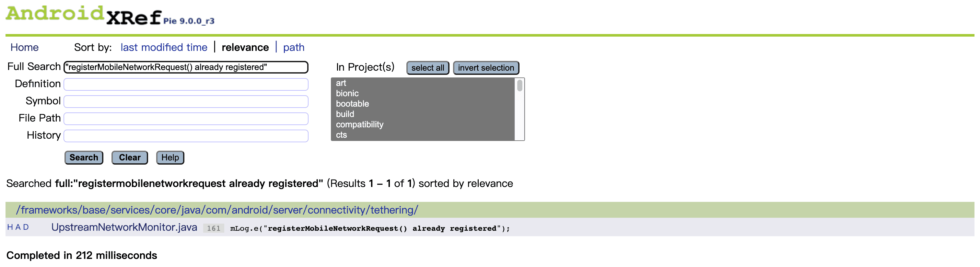
Task: Click the project list scrollbar thumb
Action: (520, 86)
